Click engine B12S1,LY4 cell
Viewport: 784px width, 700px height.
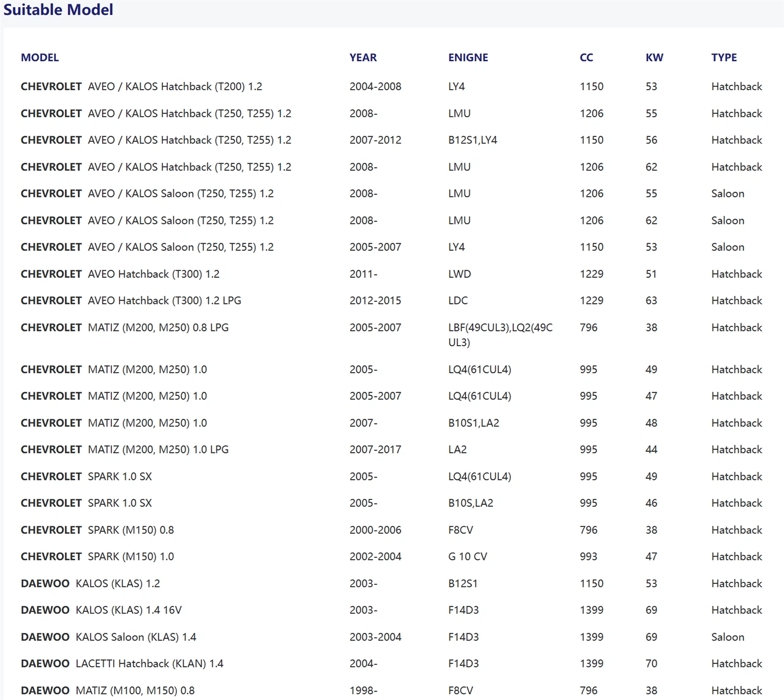[x=472, y=140]
